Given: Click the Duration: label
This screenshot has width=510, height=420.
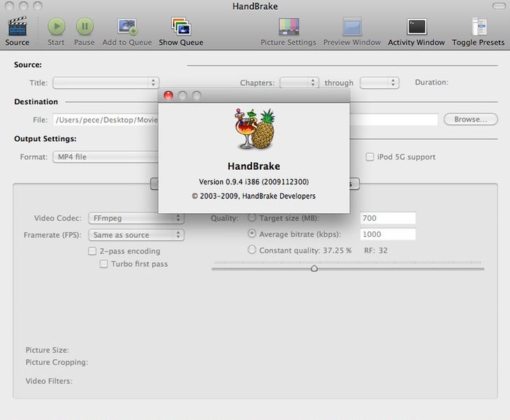Looking at the screenshot, I should click(432, 82).
